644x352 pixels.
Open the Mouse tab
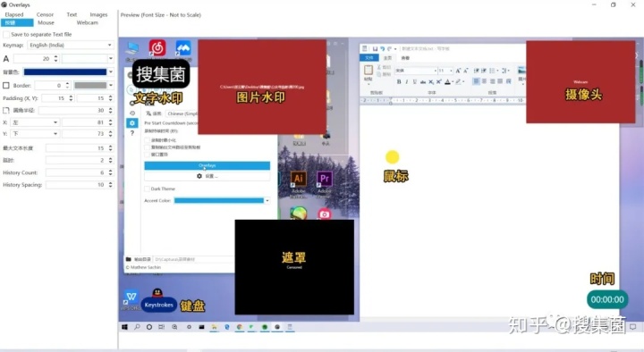(46, 22)
